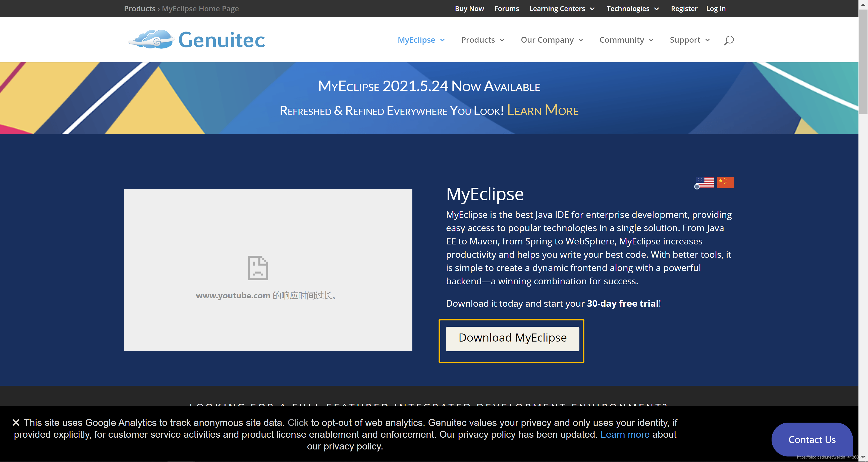Click the search magnifier icon

729,40
